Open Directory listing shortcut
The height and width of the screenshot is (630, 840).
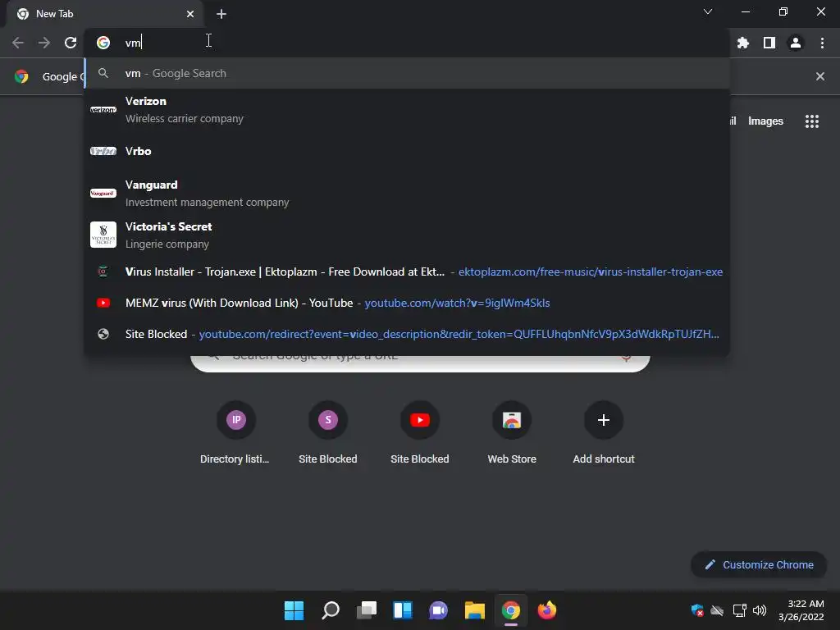point(235,433)
